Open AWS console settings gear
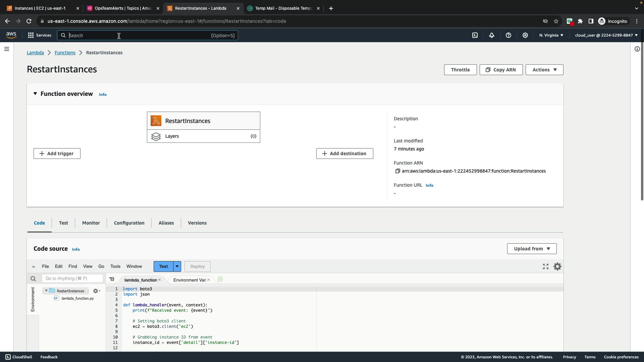644x362 pixels. click(x=525, y=35)
